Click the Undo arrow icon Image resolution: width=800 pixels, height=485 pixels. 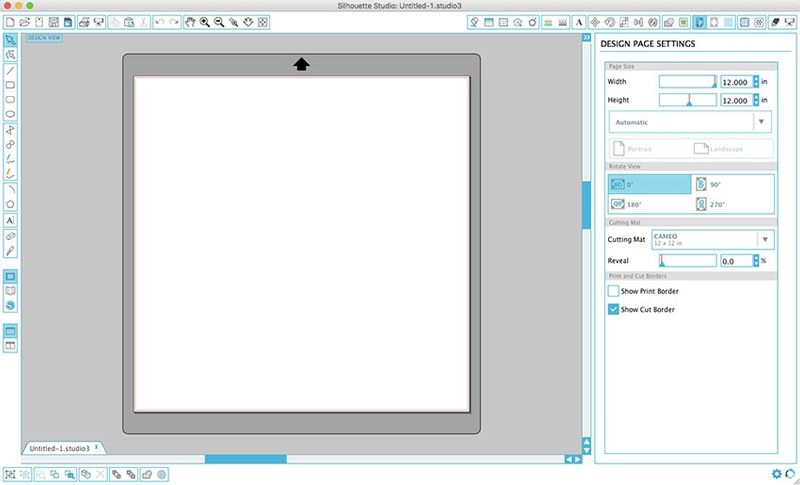160,22
